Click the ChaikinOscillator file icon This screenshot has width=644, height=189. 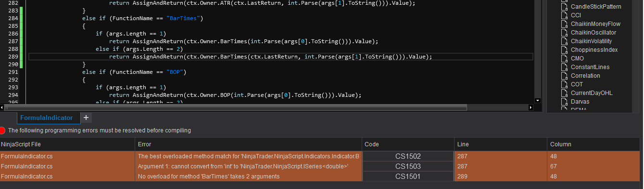[565, 33]
